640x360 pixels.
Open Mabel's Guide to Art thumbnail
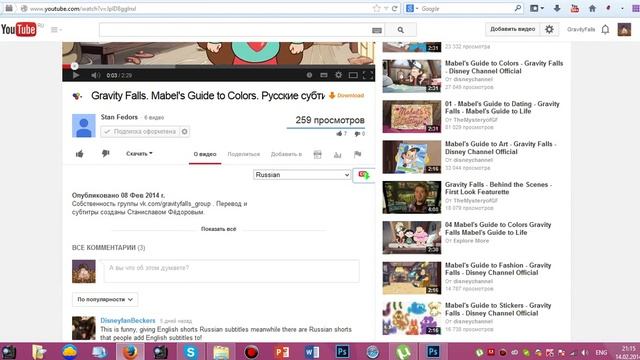(x=412, y=157)
